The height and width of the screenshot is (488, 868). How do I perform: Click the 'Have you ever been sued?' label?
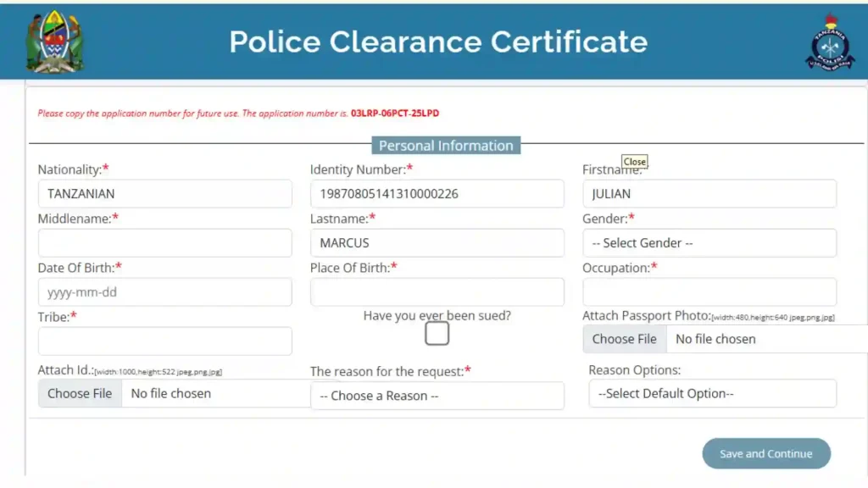437,315
